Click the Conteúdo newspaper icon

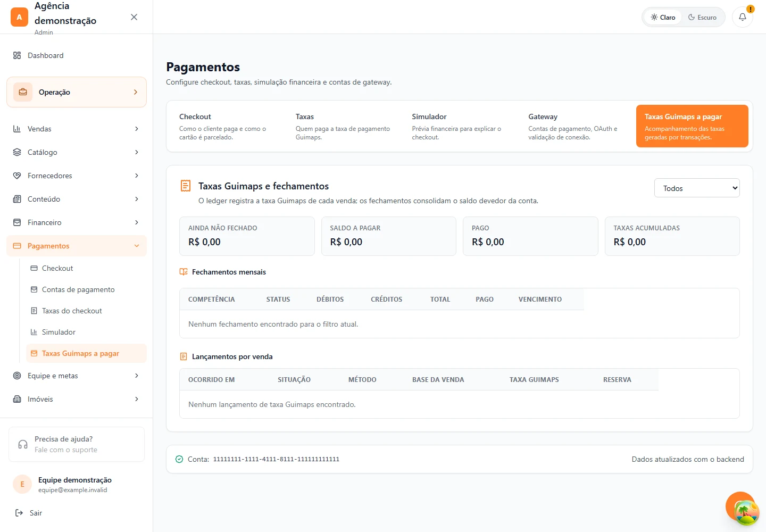click(x=17, y=199)
